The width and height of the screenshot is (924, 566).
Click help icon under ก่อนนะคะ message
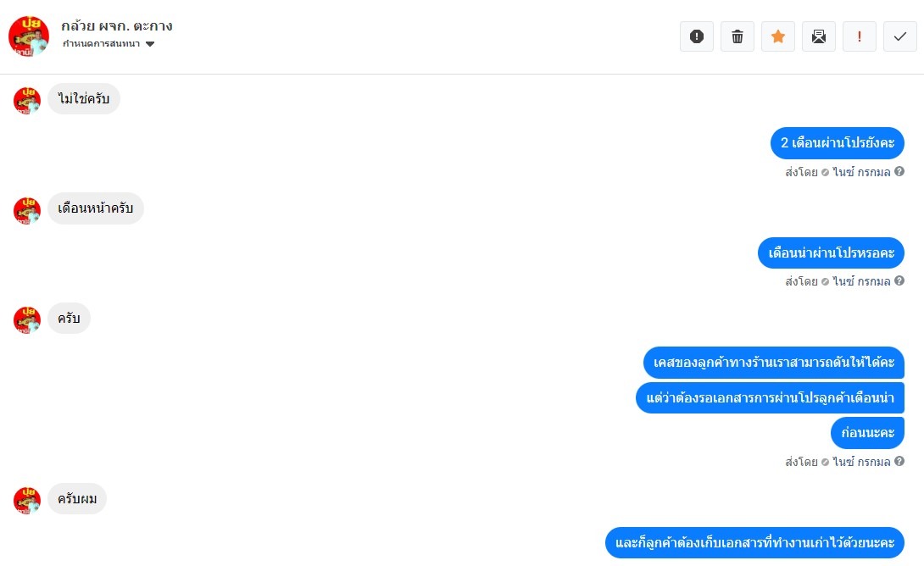tap(899, 461)
